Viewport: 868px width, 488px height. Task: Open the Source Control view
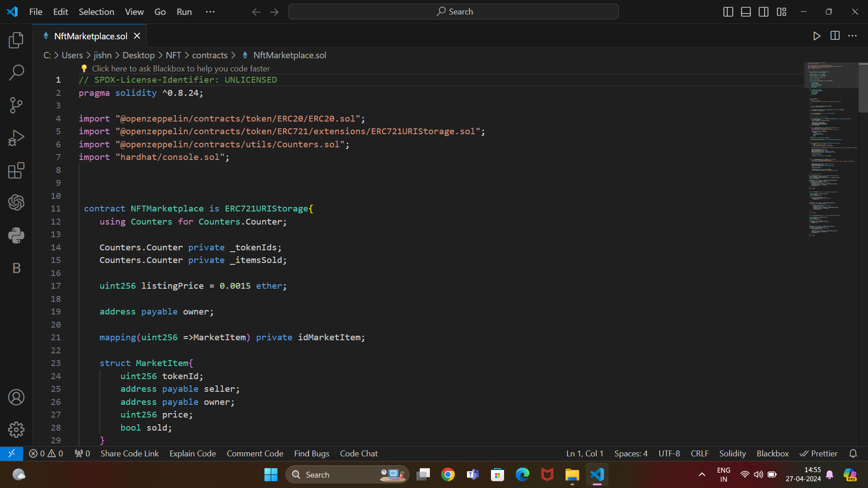click(x=16, y=105)
